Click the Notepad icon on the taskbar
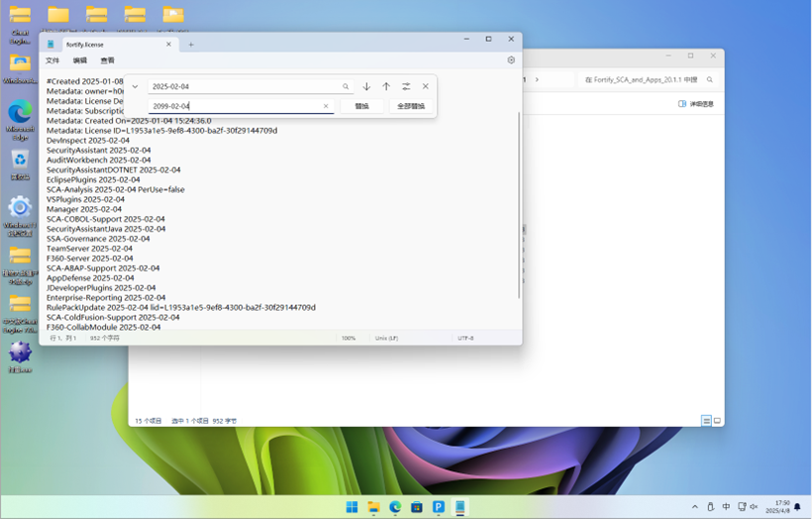This screenshot has width=812, height=519. pos(460,506)
